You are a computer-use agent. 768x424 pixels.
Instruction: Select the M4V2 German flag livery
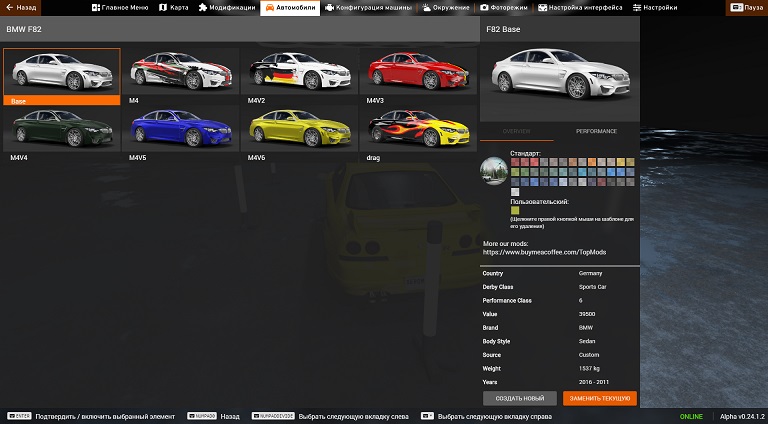click(298, 75)
